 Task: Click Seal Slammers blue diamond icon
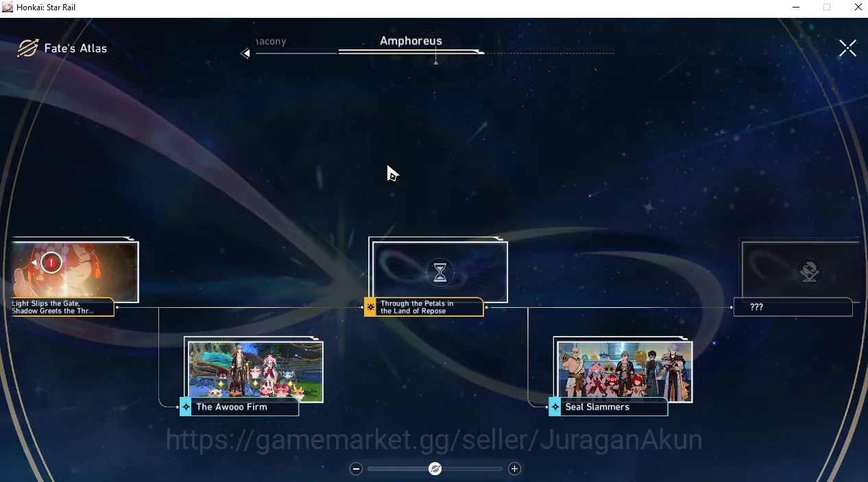pos(555,407)
